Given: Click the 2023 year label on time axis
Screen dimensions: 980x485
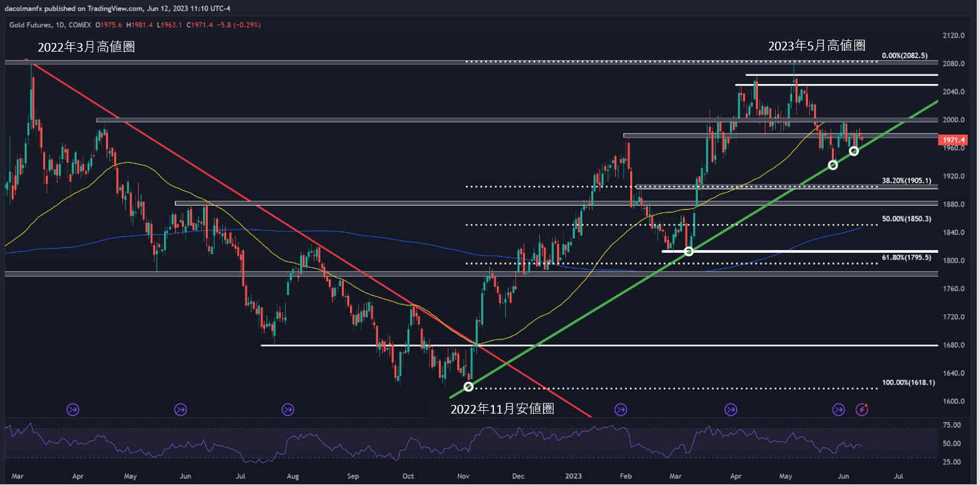Looking at the screenshot, I should click(573, 476).
